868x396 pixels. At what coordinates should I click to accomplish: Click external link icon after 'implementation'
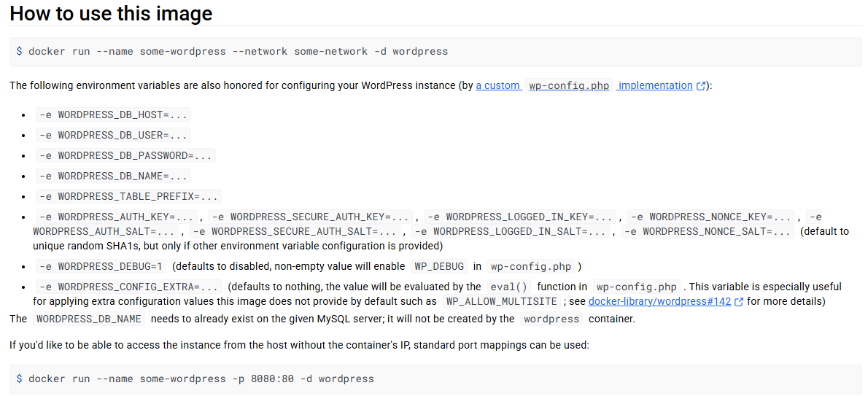[701, 86]
